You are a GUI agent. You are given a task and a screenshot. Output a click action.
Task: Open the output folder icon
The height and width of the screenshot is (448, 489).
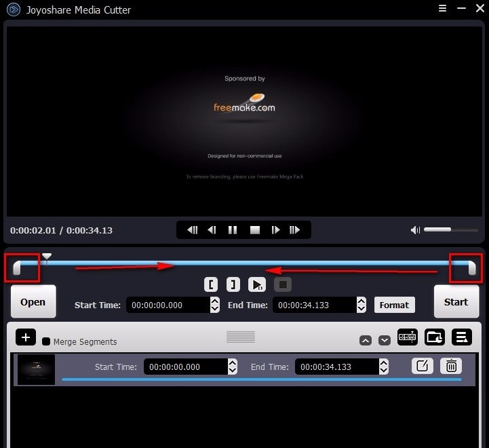(x=435, y=337)
